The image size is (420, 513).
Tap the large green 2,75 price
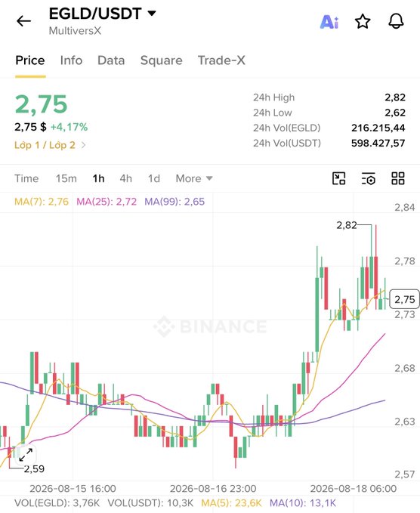(42, 104)
